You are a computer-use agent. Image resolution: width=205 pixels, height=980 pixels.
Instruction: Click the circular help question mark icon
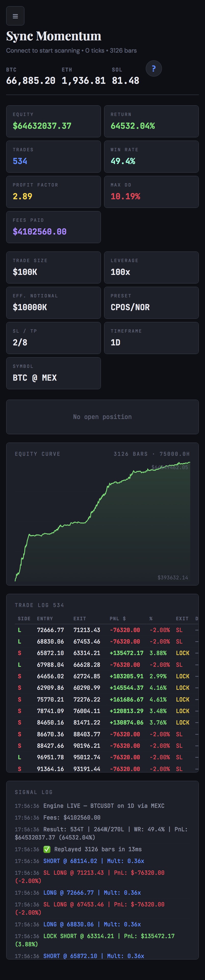click(153, 68)
